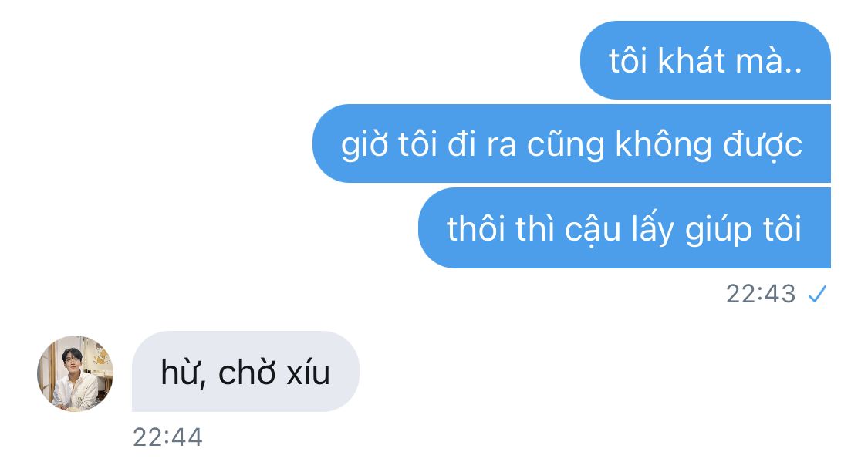Click the word 'không' in the second message
Viewport: 868px width, 469px height.
(664, 144)
